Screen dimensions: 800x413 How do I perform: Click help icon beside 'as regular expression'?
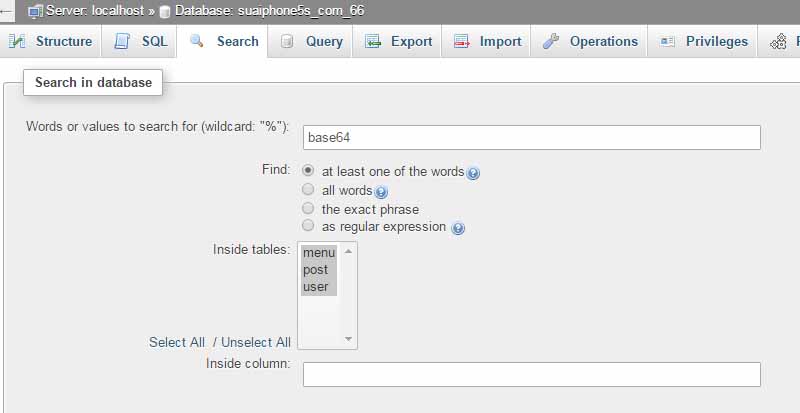coord(457,228)
